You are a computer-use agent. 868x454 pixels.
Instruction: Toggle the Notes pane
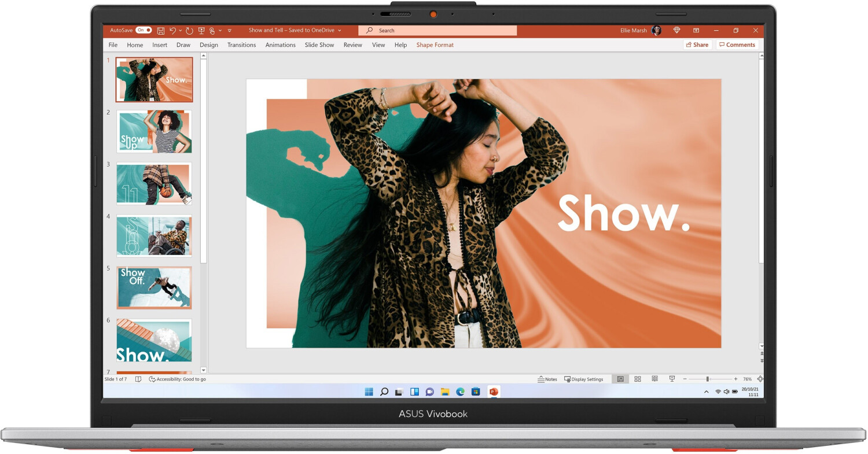click(547, 379)
